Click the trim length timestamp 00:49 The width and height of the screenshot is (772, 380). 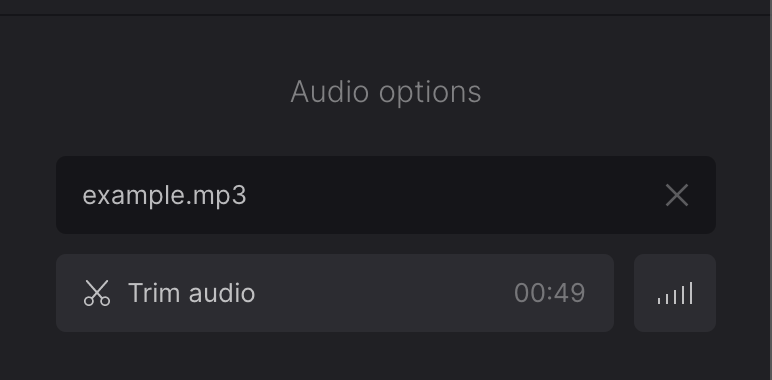(549, 293)
